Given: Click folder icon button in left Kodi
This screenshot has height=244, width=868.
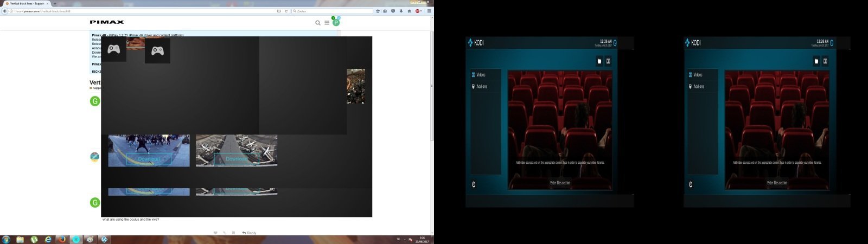Looking at the screenshot, I should tap(599, 61).
